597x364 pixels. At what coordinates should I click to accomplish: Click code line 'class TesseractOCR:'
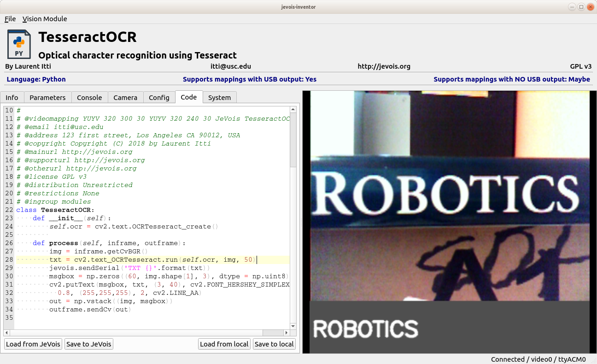55,210
